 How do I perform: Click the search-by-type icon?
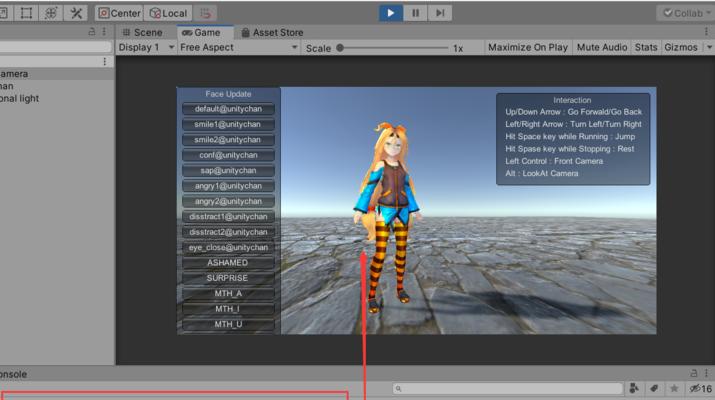[x=634, y=389]
